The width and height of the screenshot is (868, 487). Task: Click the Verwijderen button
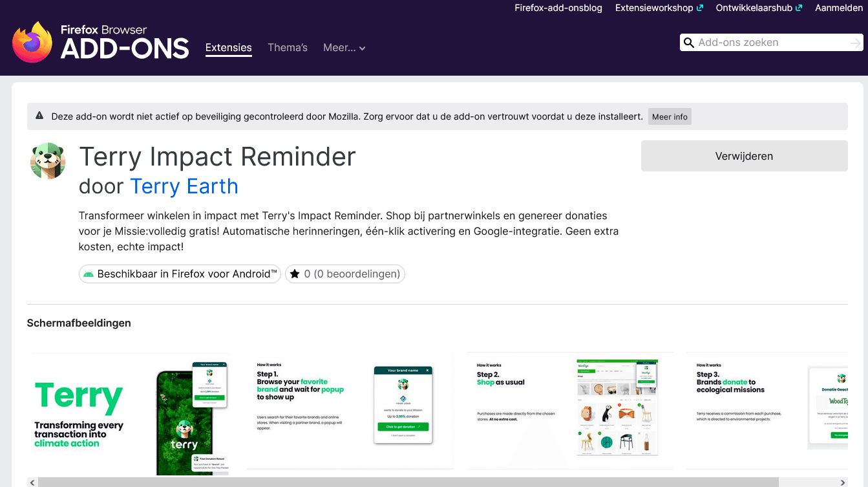[x=744, y=156]
